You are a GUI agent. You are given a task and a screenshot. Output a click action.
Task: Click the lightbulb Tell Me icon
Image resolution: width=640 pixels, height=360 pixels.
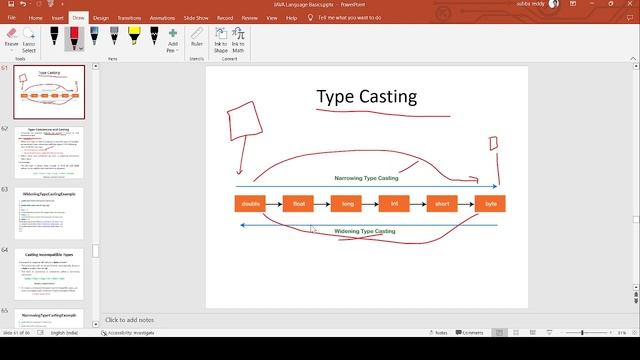coord(310,18)
